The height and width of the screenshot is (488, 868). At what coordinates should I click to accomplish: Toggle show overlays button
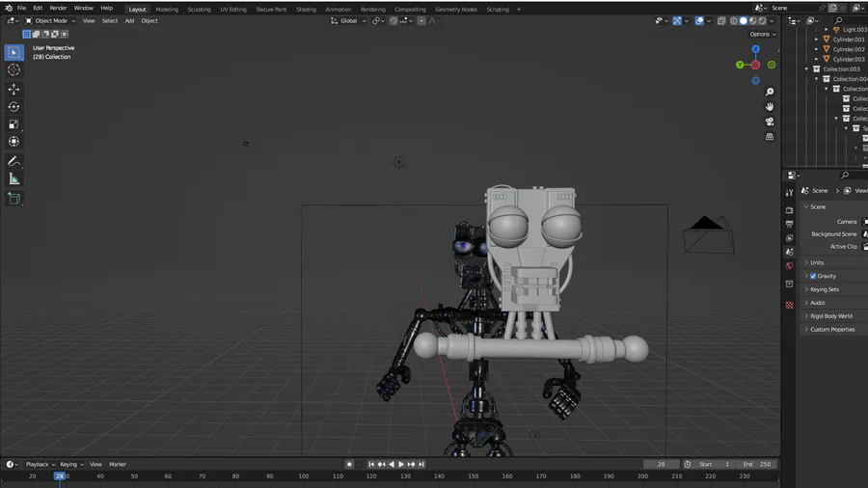point(700,21)
